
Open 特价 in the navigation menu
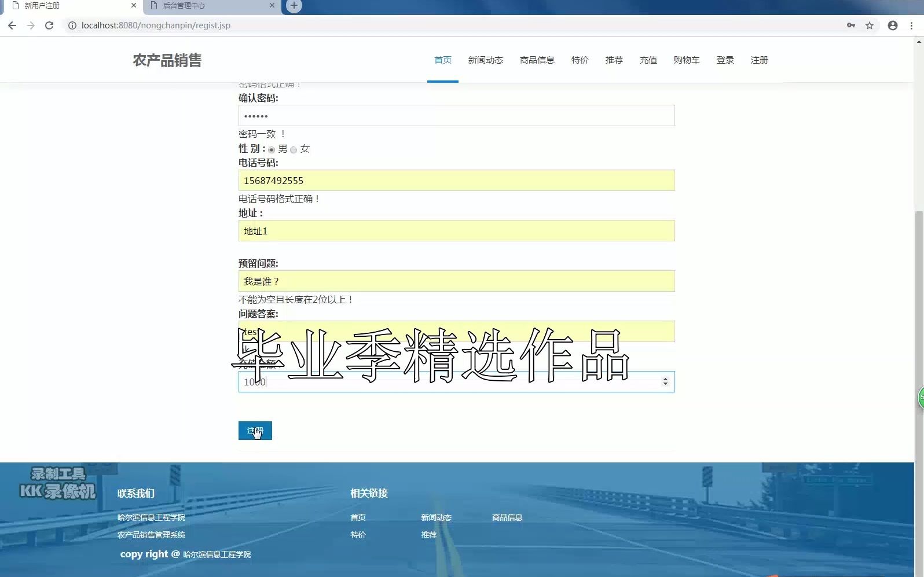pos(580,60)
